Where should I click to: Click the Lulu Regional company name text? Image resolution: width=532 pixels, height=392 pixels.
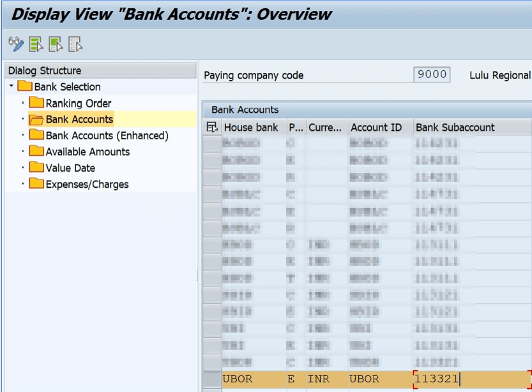point(500,75)
